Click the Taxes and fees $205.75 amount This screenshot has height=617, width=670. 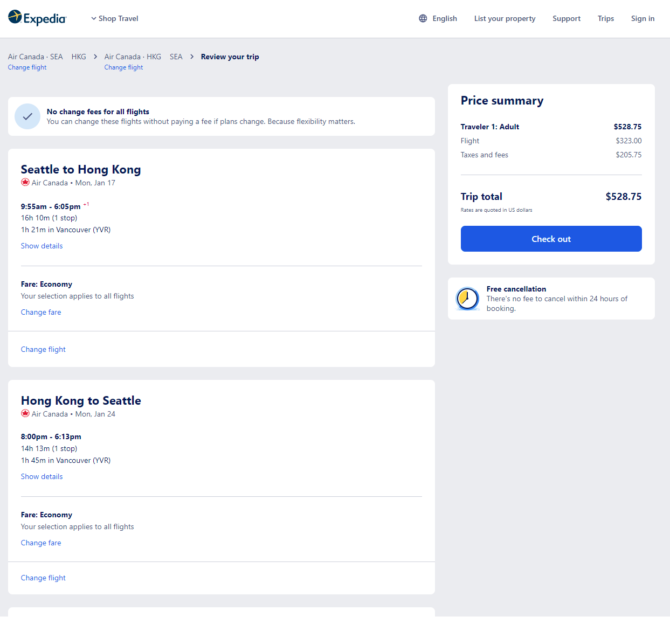[629, 155]
